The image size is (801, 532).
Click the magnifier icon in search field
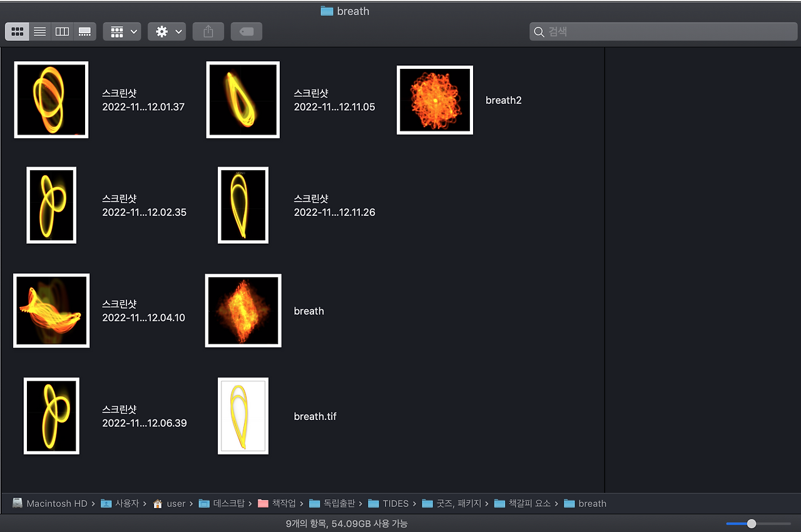tap(539, 31)
